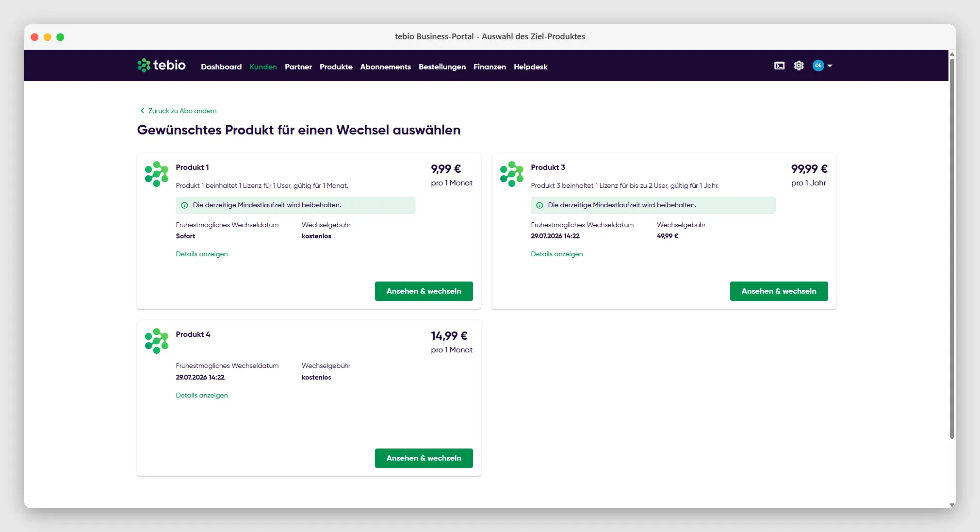Click the tebio logo in navbar
Image resolution: width=980 pixels, height=532 pixels.
162,65
